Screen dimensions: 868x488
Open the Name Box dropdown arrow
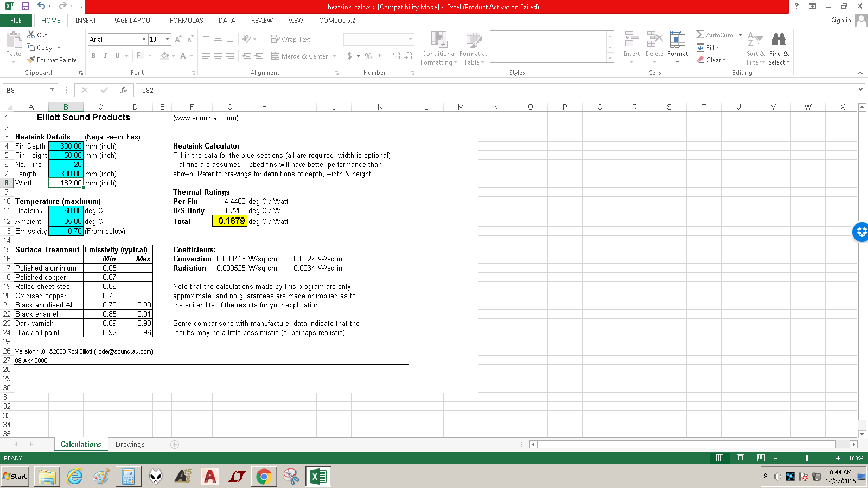(x=52, y=90)
